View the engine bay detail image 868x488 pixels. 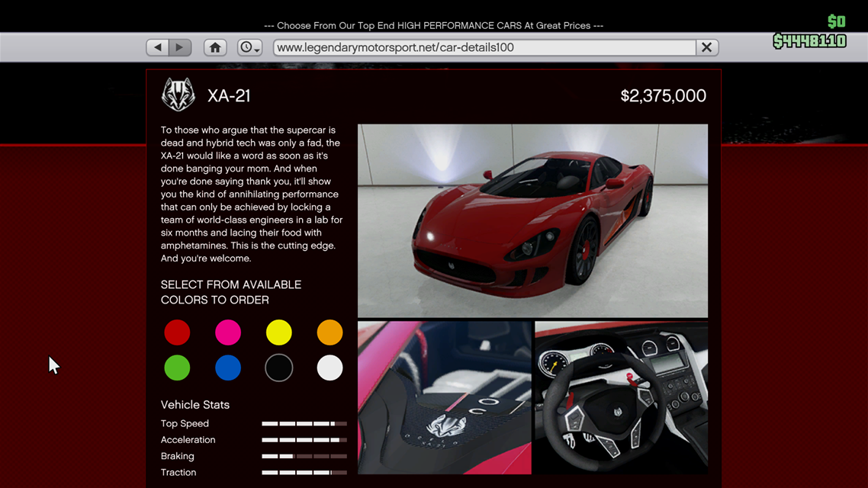(445, 398)
